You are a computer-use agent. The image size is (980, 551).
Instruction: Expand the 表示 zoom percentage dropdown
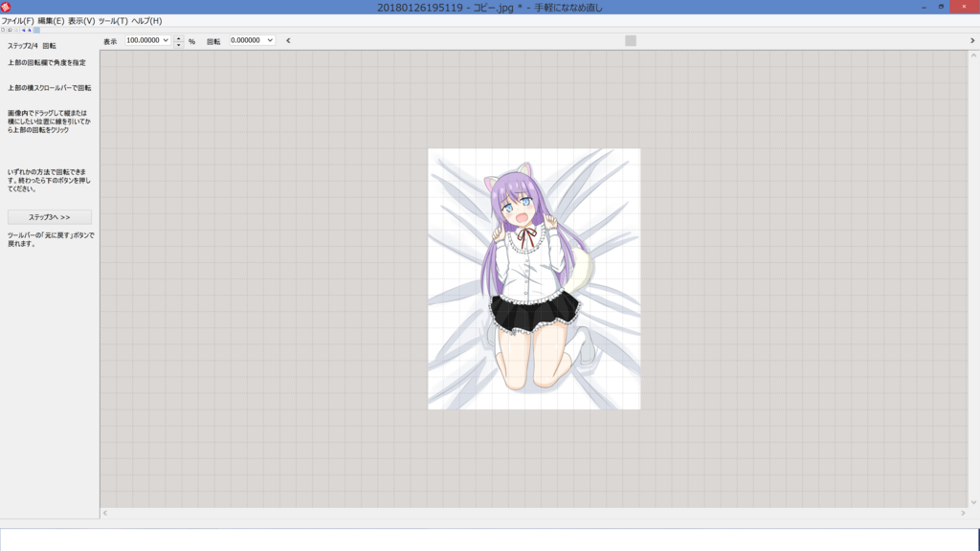166,40
